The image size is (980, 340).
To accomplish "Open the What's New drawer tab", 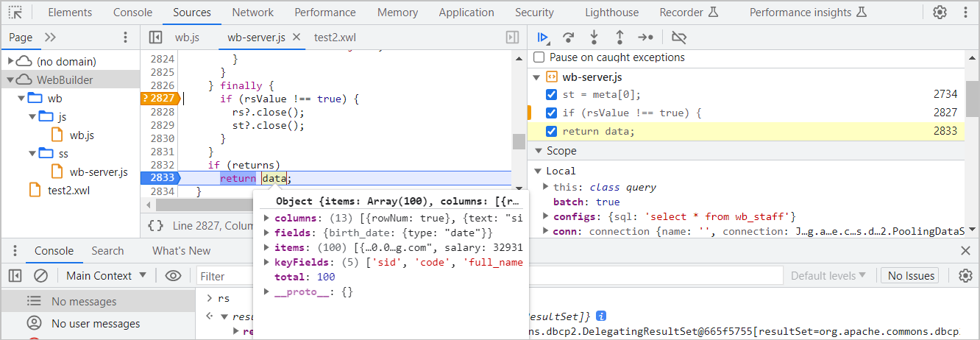I will pyautogui.click(x=182, y=251).
